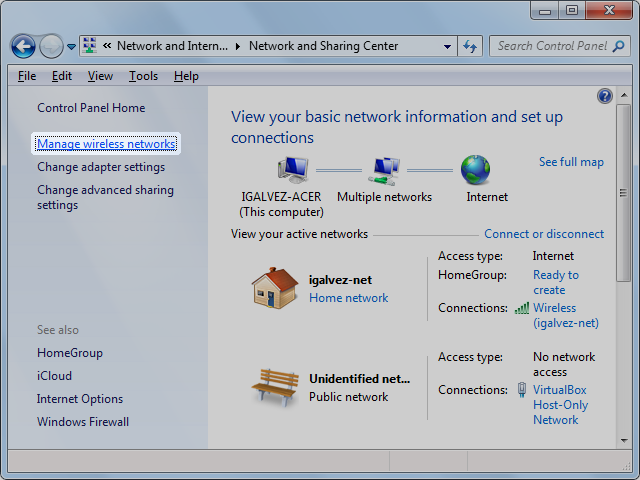The image size is (640, 480).
Task: Click the refresh button beside address bar
Action: (471, 46)
